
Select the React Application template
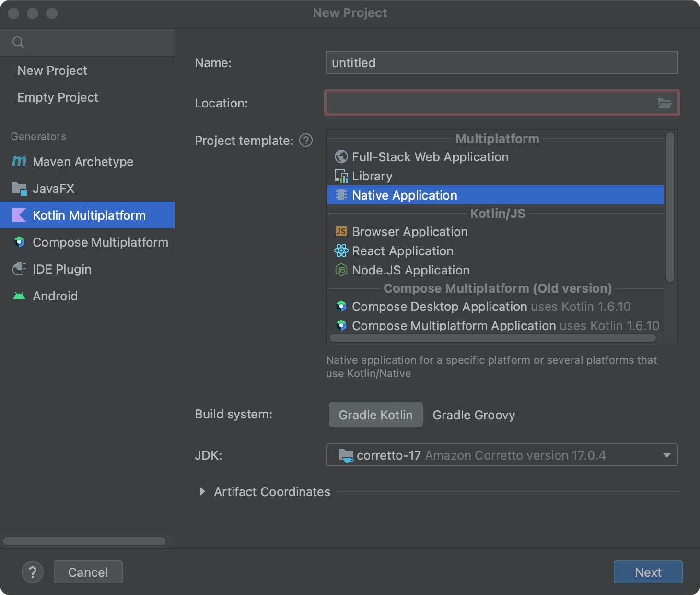tap(495, 251)
